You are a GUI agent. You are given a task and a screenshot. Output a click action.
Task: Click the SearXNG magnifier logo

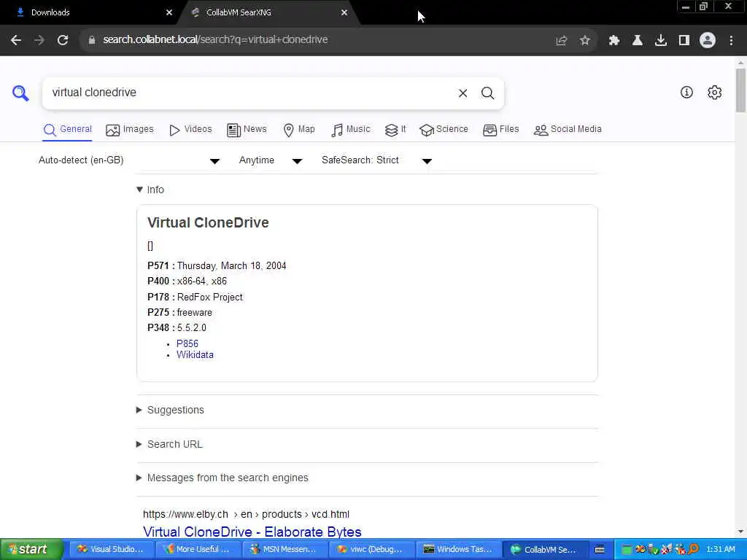(20, 93)
